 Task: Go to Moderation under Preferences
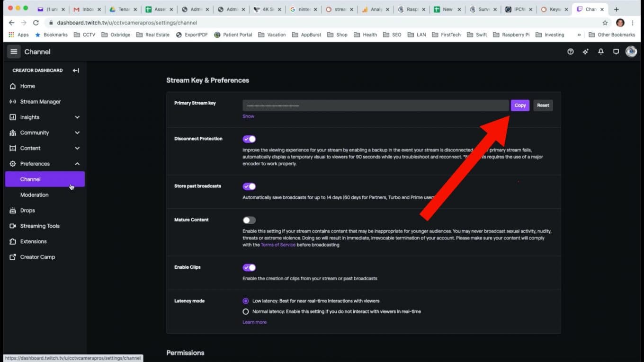click(x=34, y=195)
